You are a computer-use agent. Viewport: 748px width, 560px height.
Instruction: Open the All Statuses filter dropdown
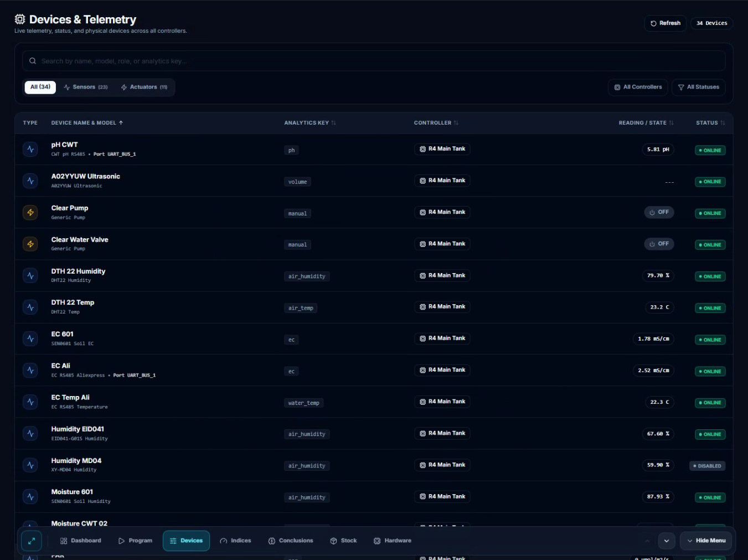[x=699, y=87]
